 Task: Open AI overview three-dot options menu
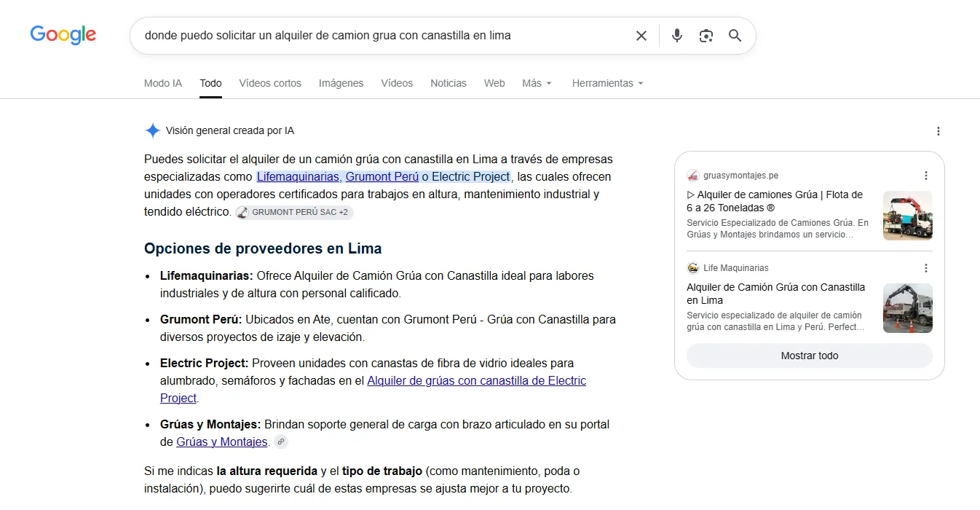(938, 131)
